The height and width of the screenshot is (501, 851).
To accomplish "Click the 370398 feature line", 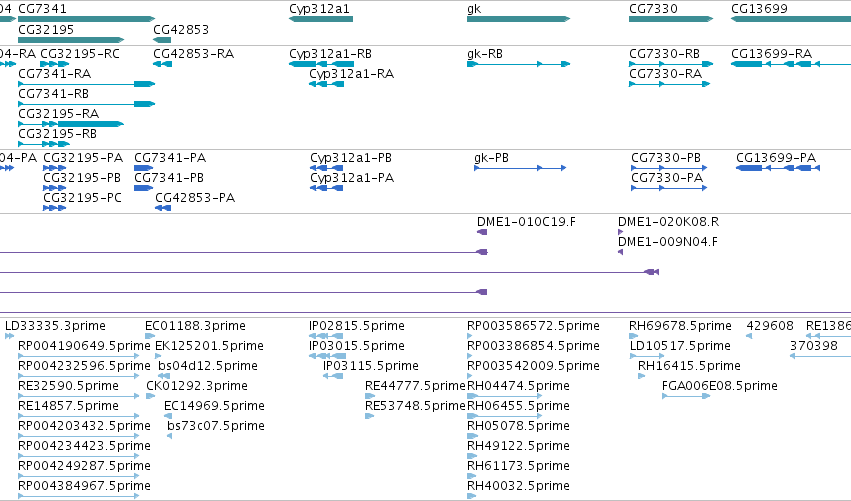I will click(820, 356).
